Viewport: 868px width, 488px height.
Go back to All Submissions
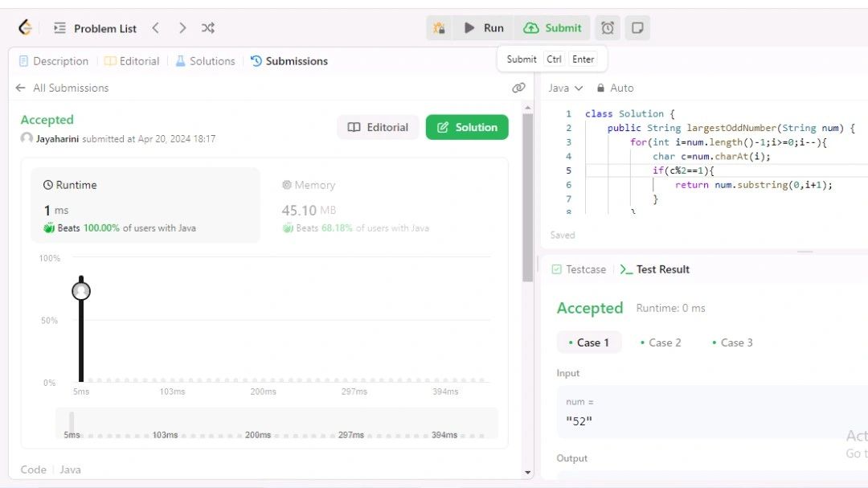click(62, 88)
